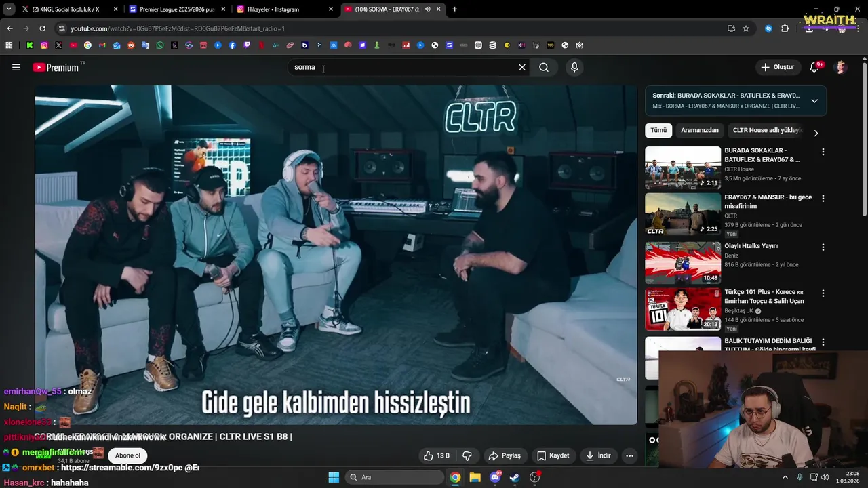The width and height of the screenshot is (868, 488).
Task: Open the notifications bell
Action: tap(814, 67)
